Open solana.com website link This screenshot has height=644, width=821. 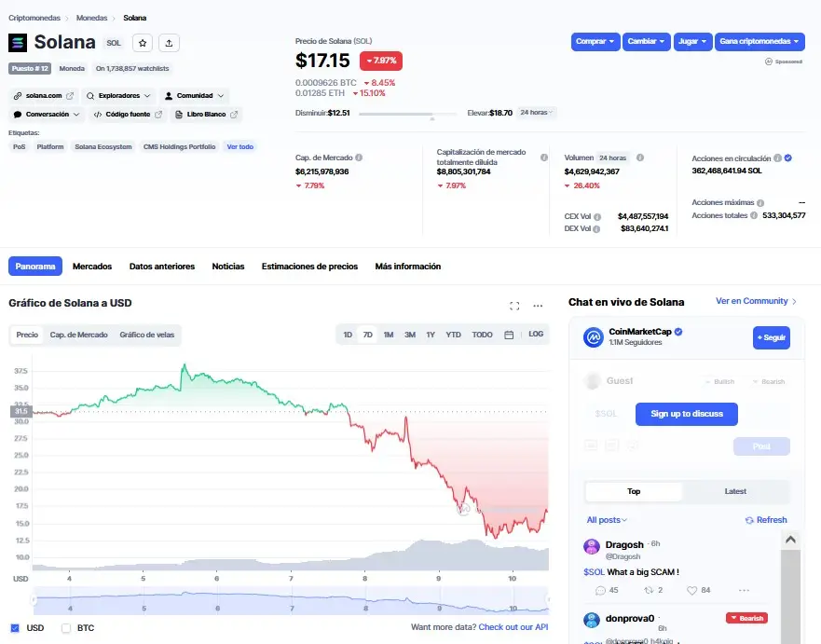tap(44, 96)
